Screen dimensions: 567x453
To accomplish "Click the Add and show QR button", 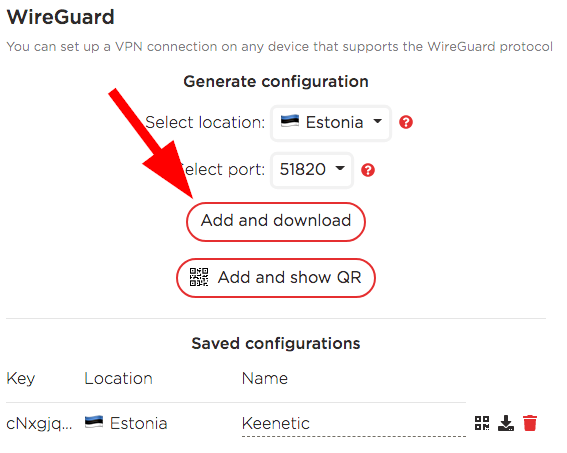I will click(x=276, y=278).
